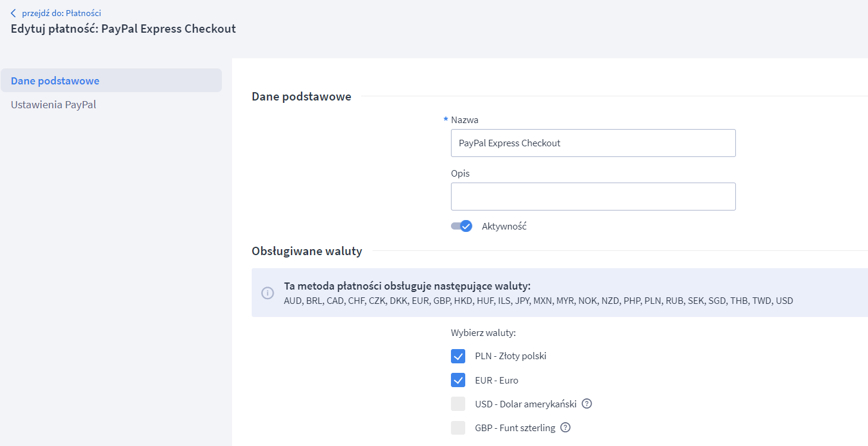This screenshot has height=446, width=868.
Task: Click the back chevron icon beside 'przejdź do: Płatności'
Action: 14,13
